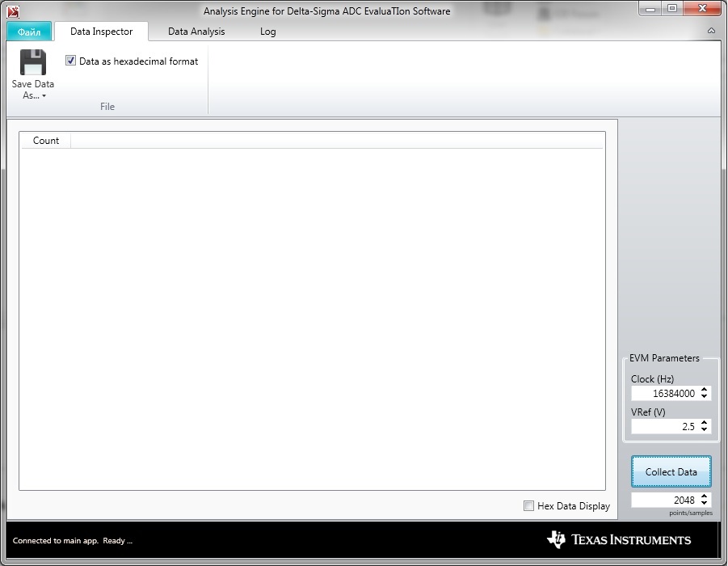Click the Texas Instruments logo

619,539
